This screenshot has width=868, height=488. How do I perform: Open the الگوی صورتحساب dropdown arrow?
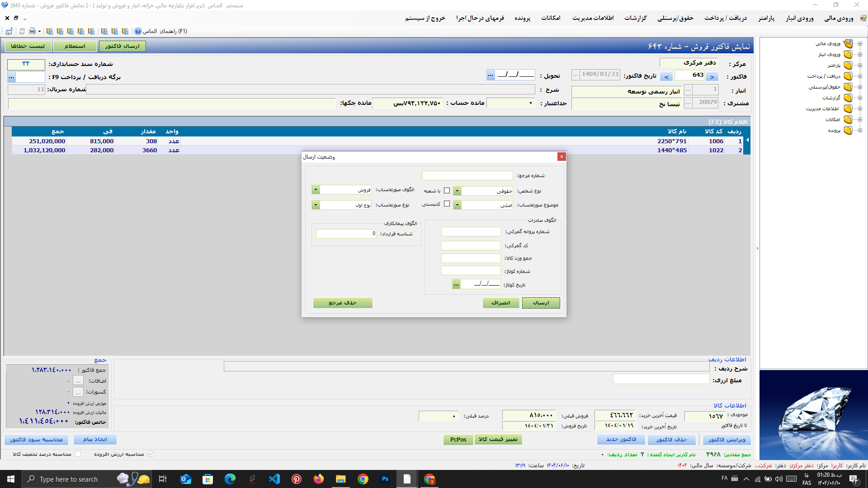[x=316, y=190]
